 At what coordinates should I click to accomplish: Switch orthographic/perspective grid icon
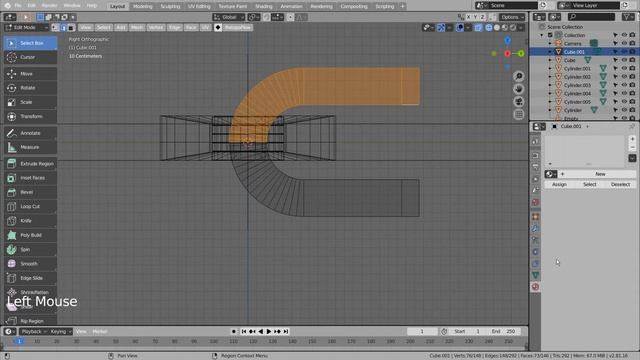pos(519,114)
